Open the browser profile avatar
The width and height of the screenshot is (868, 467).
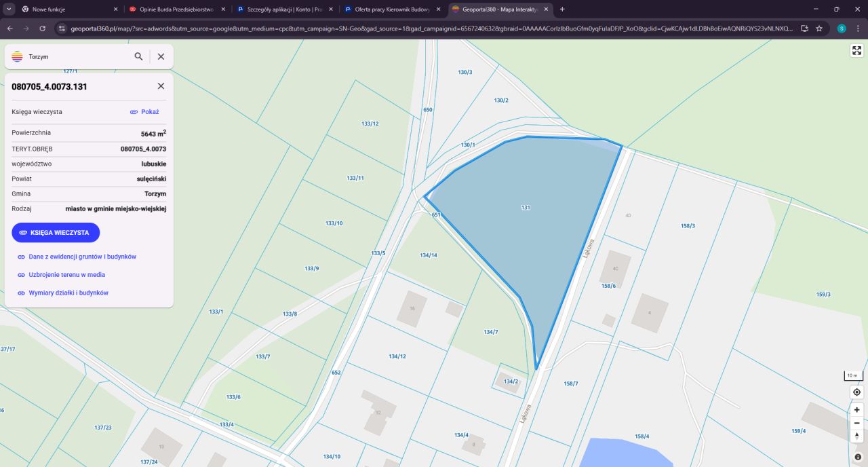click(842, 29)
